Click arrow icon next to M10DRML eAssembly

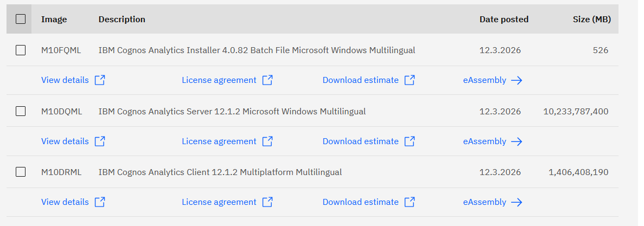517,202
